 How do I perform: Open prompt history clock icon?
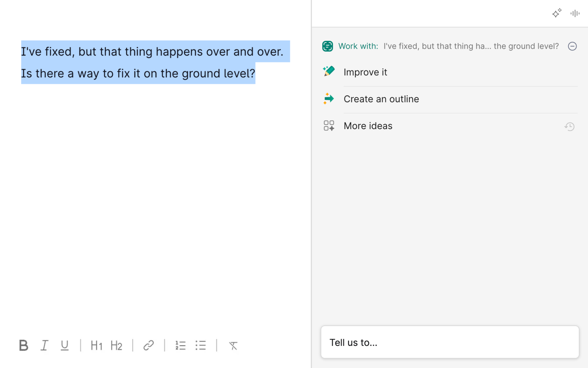[x=569, y=126]
